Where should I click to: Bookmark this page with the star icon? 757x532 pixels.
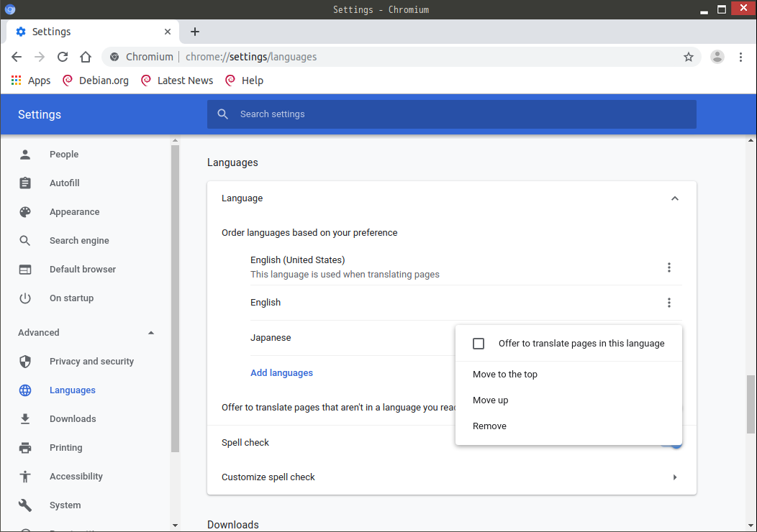pos(689,57)
